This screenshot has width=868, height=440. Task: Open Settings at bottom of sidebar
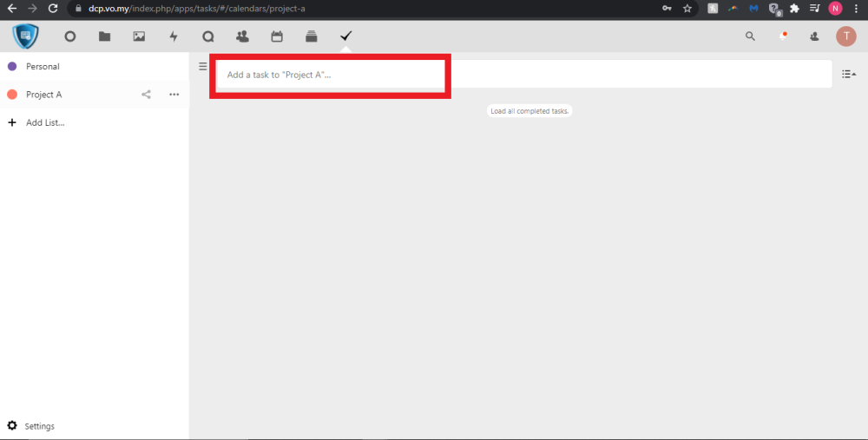click(x=39, y=426)
